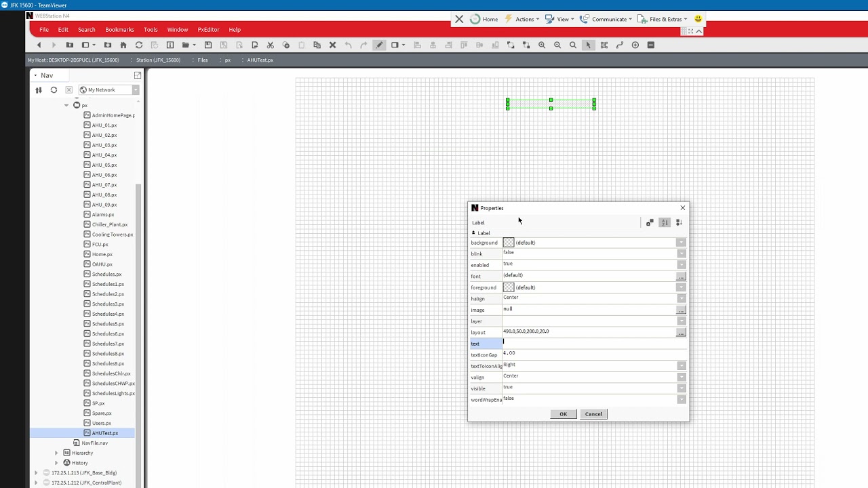Open the Help menu
Viewport: 868px width, 488px height.
coord(235,30)
